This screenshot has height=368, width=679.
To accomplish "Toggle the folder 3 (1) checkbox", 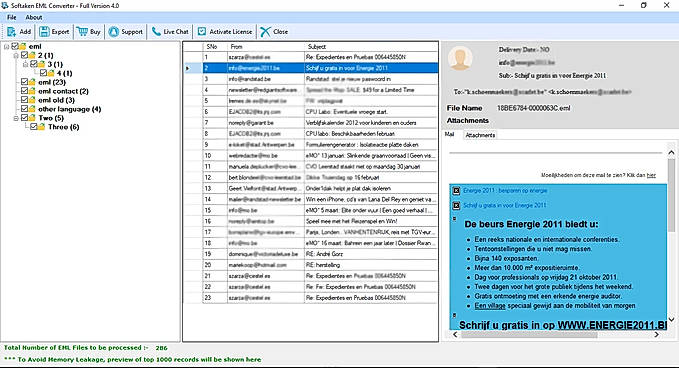I will pos(34,64).
